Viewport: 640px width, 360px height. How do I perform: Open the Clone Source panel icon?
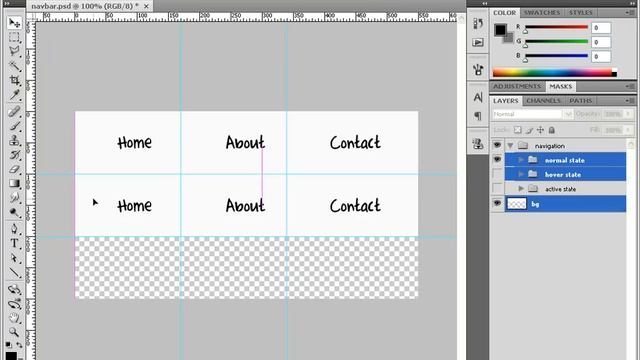[478, 144]
